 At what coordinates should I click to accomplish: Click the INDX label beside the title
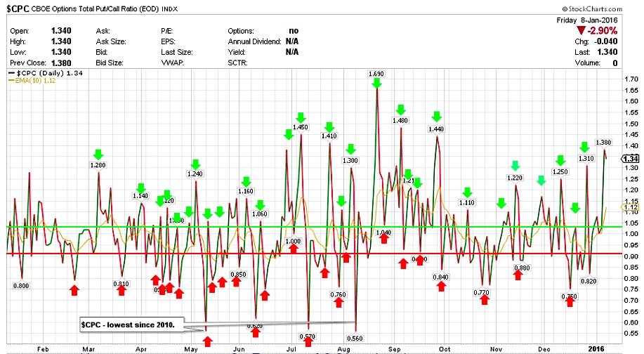pyautogui.click(x=170, y=9)
